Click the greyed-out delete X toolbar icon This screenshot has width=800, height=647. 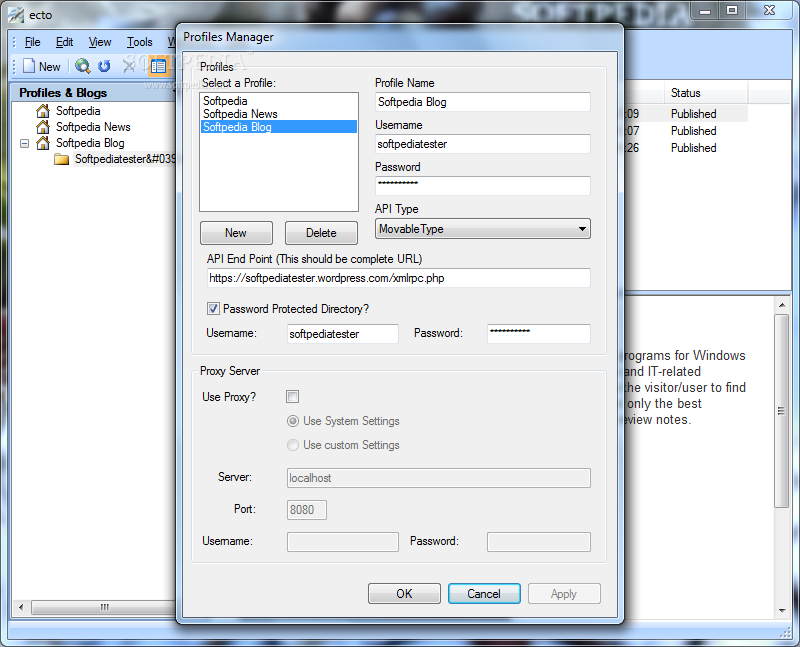click(129, 66)
